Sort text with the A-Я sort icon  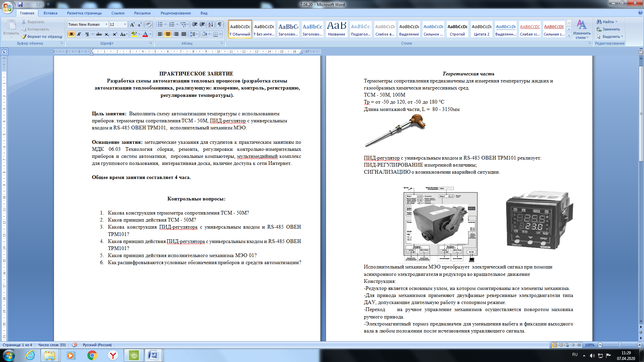pyautogui.click(x=211, y=24)
